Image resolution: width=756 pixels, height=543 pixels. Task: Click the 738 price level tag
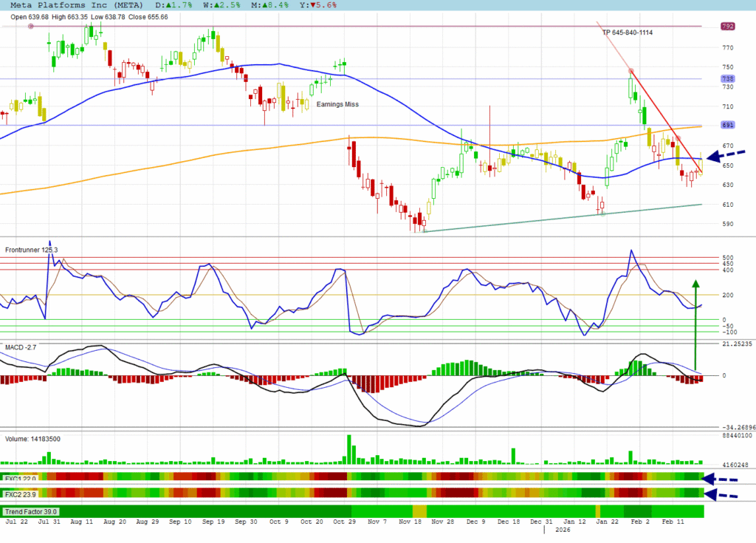(727, 79)
